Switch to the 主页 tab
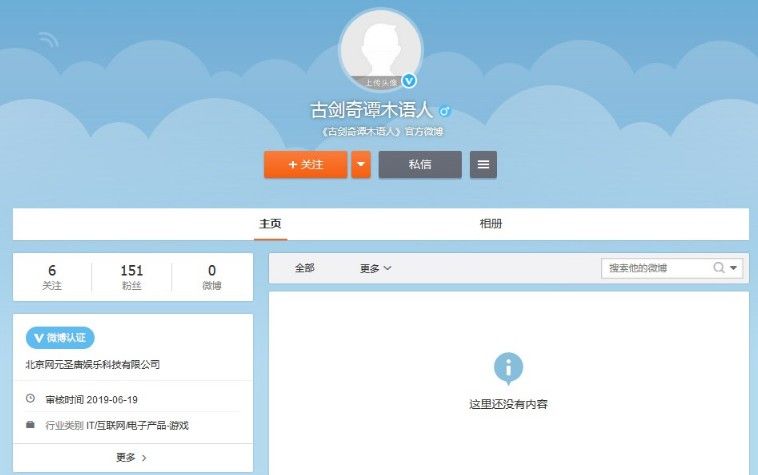758x475 pixels. point(270,224)
